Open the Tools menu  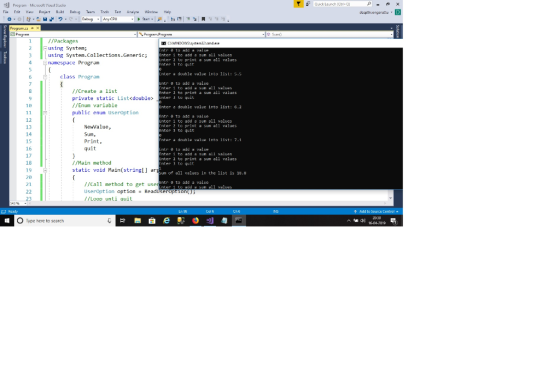pos(105,12)
